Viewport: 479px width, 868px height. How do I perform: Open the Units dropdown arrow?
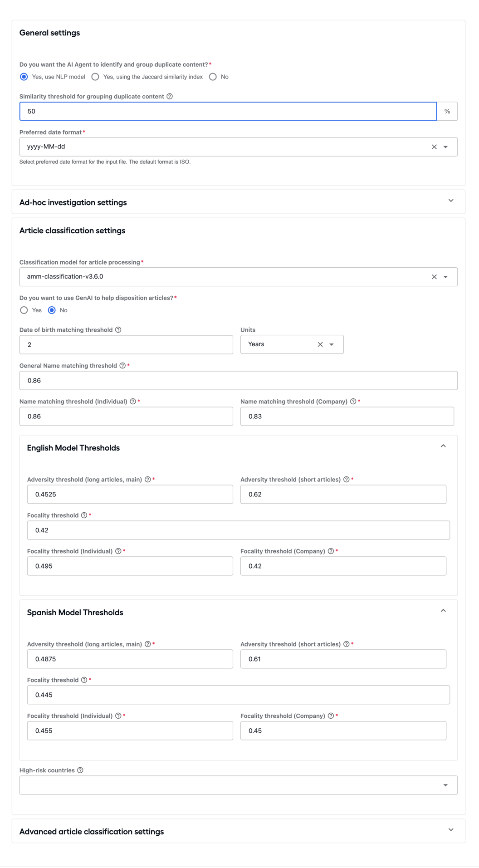click(x=332, y=344)
